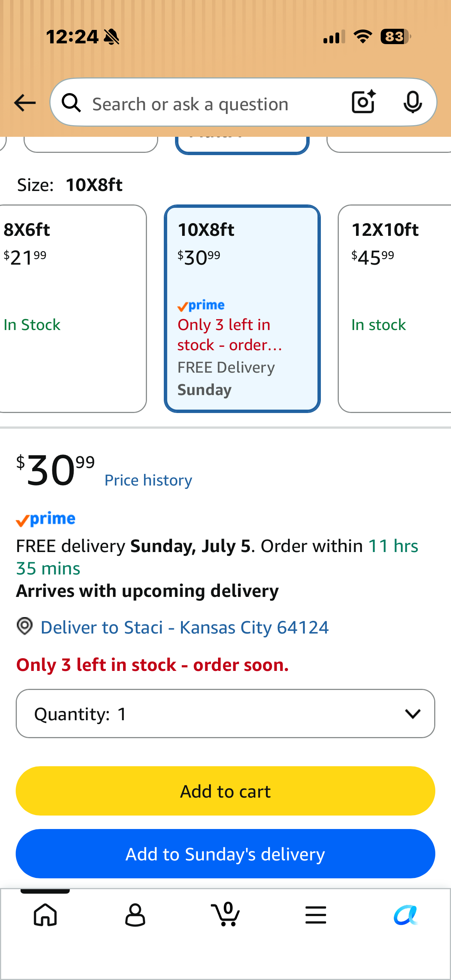Screen dimensions: 451x980
Task: Open the hamburger menu tab
Action: [x=316, y=915]
